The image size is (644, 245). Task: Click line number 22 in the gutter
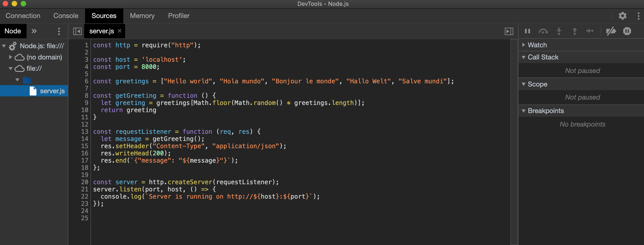tap(85, 196)
